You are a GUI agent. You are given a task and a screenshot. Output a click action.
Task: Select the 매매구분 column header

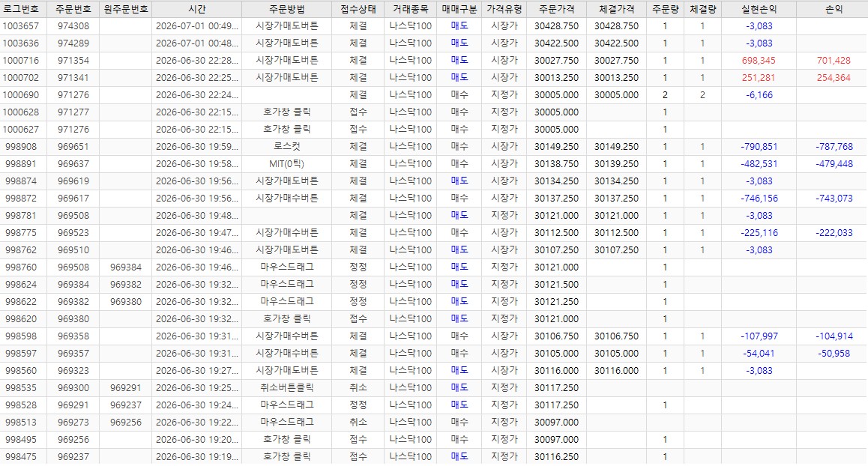click(459, 9)
